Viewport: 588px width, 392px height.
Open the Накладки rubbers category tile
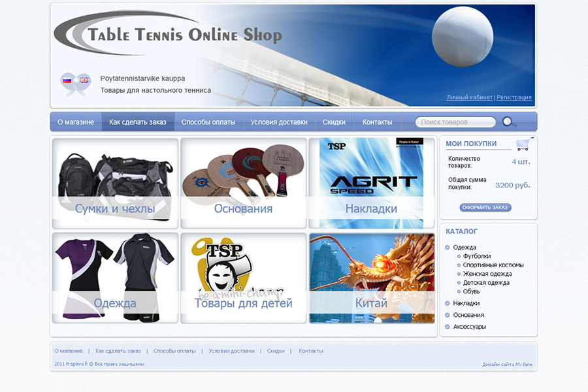[371, 183]
